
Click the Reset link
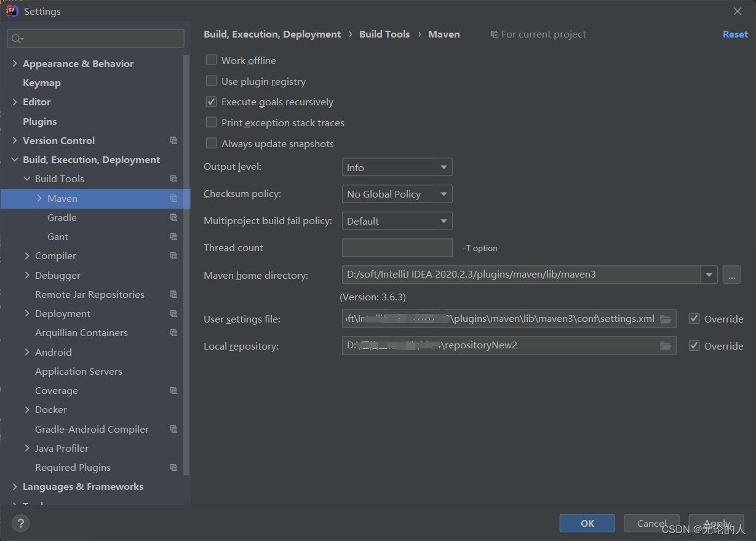coord(735,34)
